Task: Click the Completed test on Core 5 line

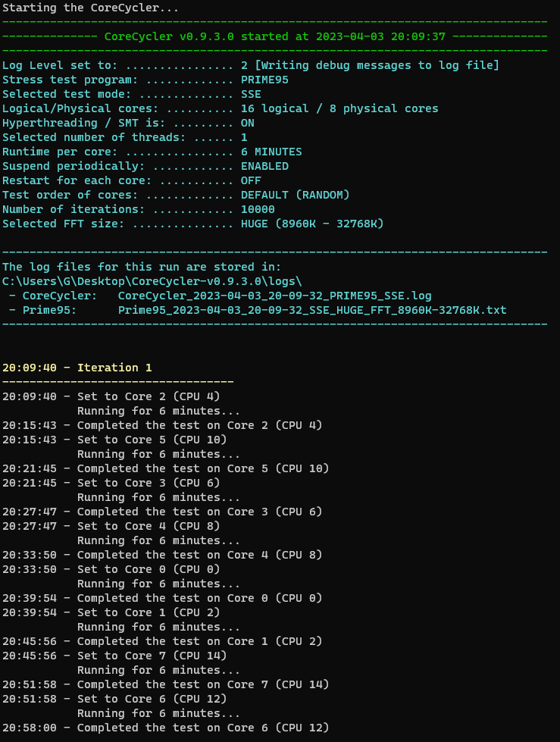Action: 165,468
